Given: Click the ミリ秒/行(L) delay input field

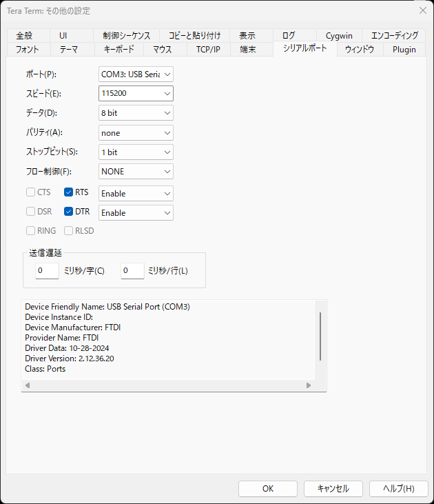Looking at the screenshot, I should [x=132, y=271].
